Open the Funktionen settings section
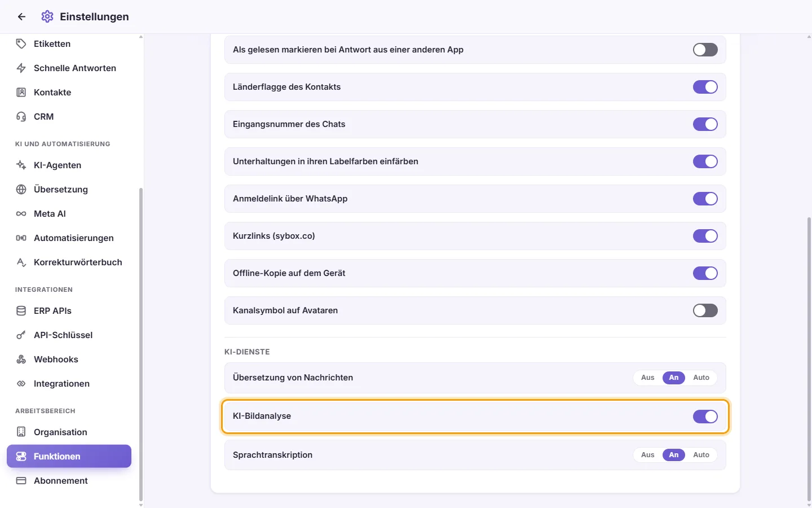The width and height of the screenshot is (812, 508). pyautogui.click(x=69, y=456)
